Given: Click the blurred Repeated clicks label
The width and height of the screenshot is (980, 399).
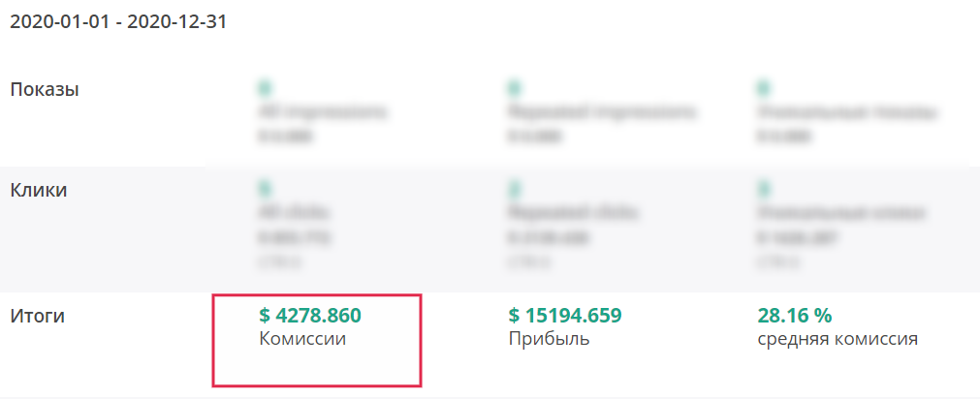Looking at the screenshot, I should pyautogui.click(x=573, y=213).
